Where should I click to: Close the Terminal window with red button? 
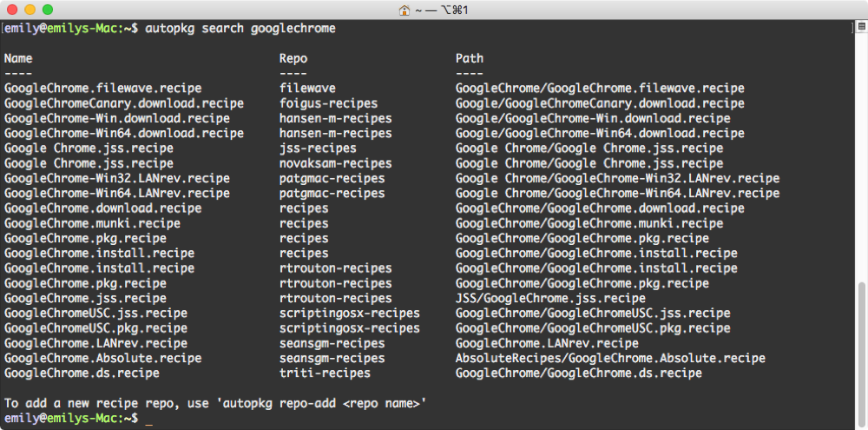11,10
